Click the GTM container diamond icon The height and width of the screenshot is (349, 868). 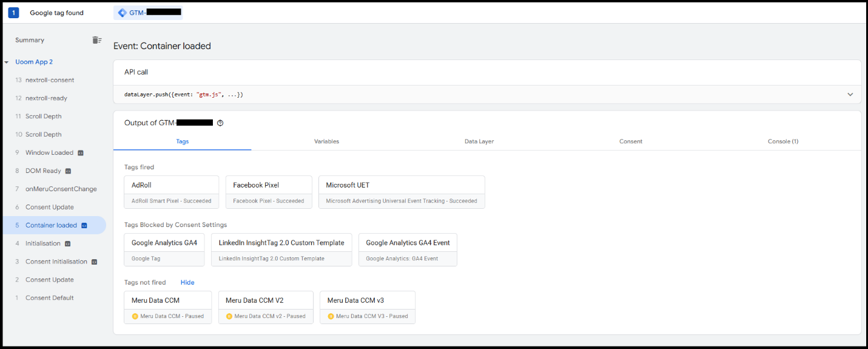123,13
